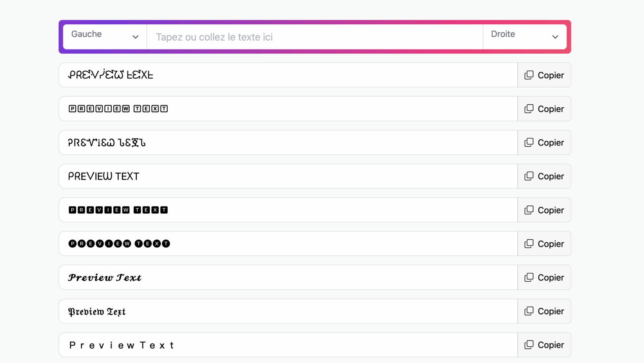The height and width of the screenshot is (363, 644).
Task: Focus the 'Tapez ou collez le texte ici' field
Action: (314, 37)
